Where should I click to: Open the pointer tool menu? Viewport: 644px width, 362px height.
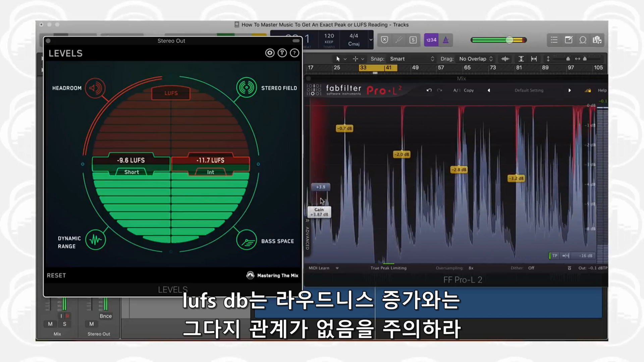341,59
